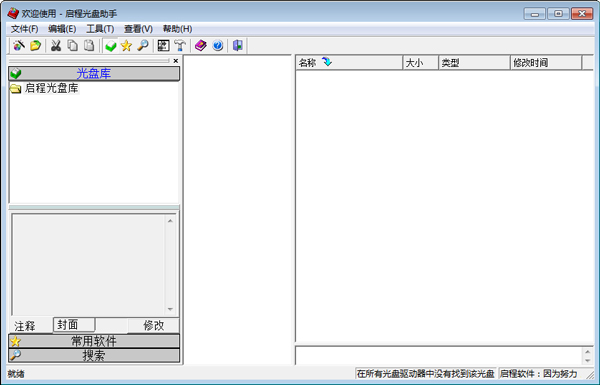Click the status text 就绪
Image resolution: width=600 pixels, height=385 pixels.
pyautogui.click(x=16, y=374)
